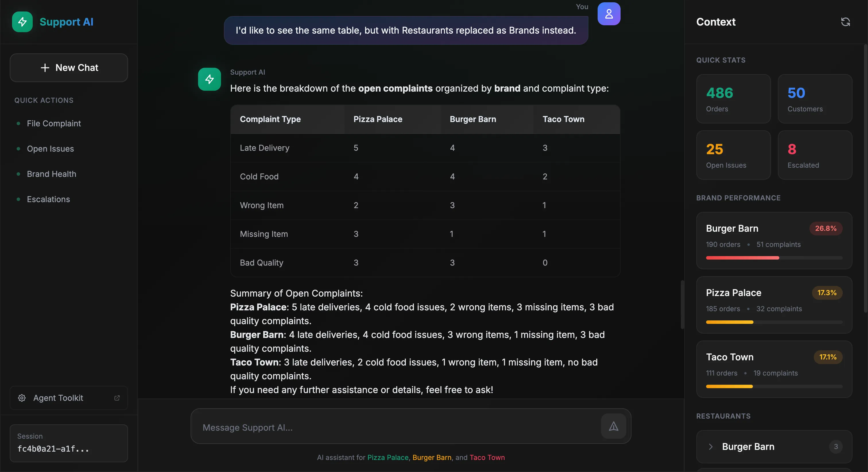Click the user avatar icon

(x=609, y=14)
